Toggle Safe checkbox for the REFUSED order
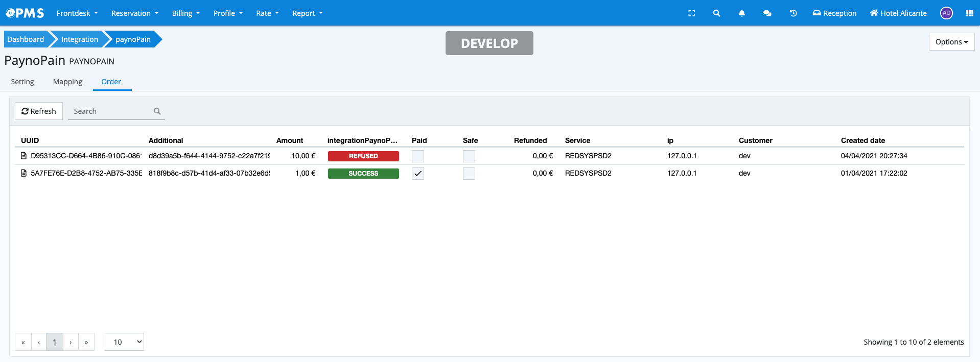 coord(469,156)
